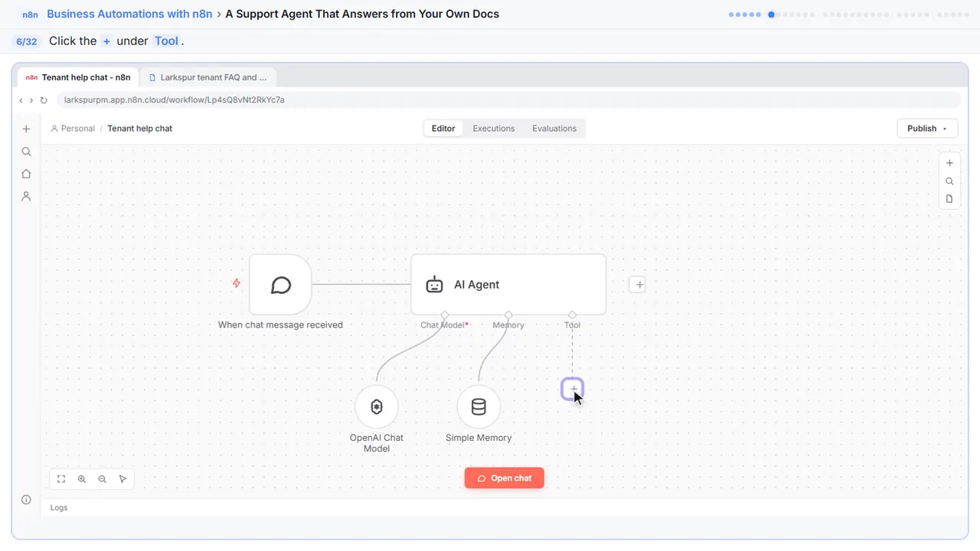Switch to the Evaluations tab
Image resolution: width=980 pixels, height=551 pixels.
[x=554, y=129]
